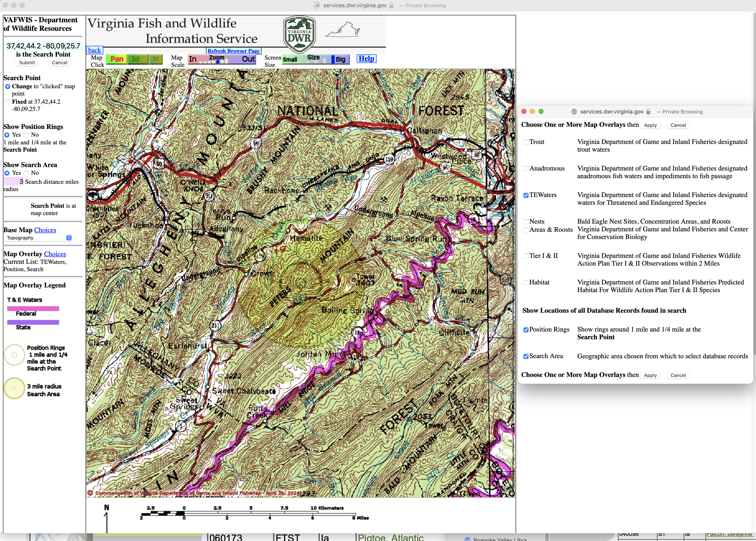Viewport: 756px width, 541px height.
Task: Click the Virginia DWR shield logo
Action: coord(299,34)
